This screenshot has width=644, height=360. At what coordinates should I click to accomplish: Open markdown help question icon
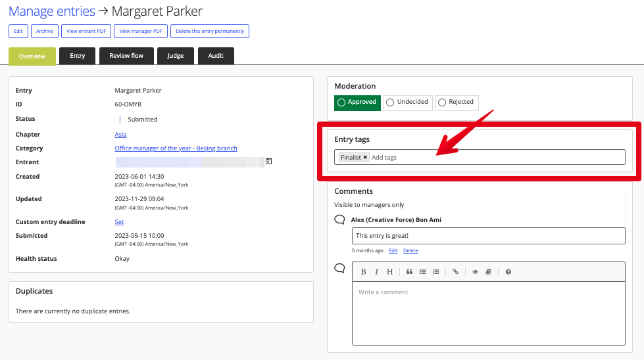508,272
